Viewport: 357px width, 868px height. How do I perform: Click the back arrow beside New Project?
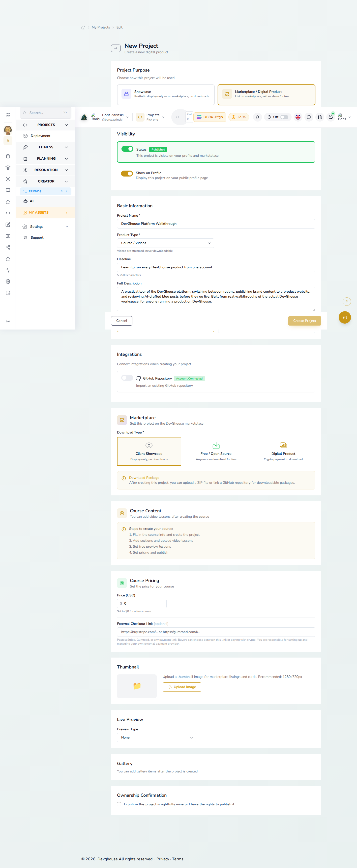(116, 48)
